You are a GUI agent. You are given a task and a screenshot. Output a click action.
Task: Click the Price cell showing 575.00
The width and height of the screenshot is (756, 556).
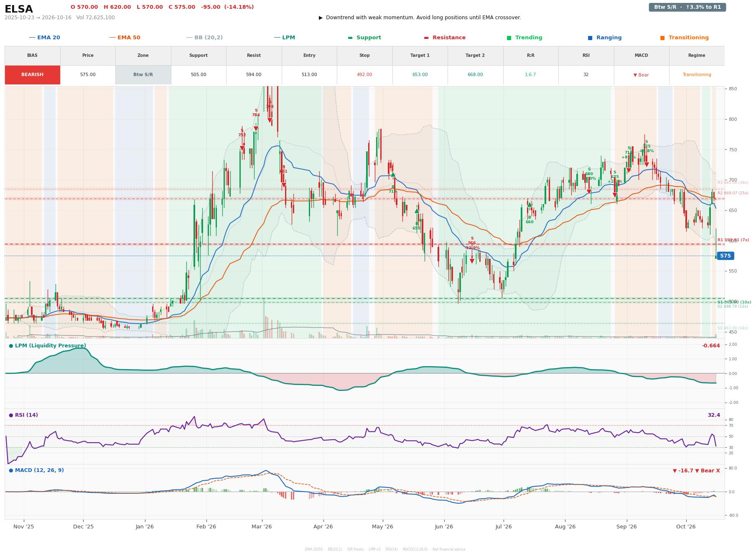[88, 75]
